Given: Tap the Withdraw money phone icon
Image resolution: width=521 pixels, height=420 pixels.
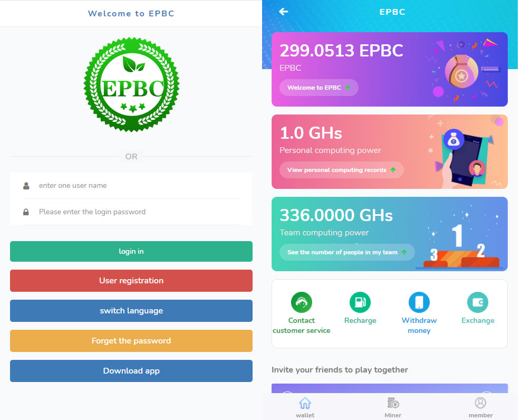Looking at the screenshot, I should (x=419, y=302).
